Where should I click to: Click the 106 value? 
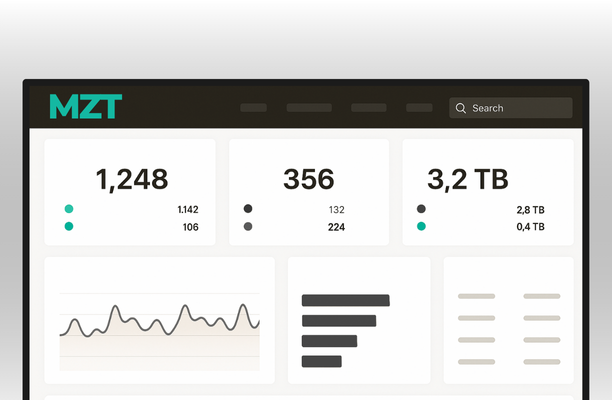[x=190, y=227]
